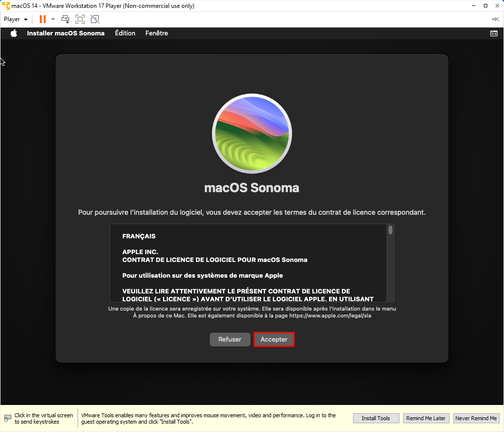This screenshot has height=432, width=504.
Task: Click the license agreement scrollbar thumb
Action: click(x=390, y=230)
